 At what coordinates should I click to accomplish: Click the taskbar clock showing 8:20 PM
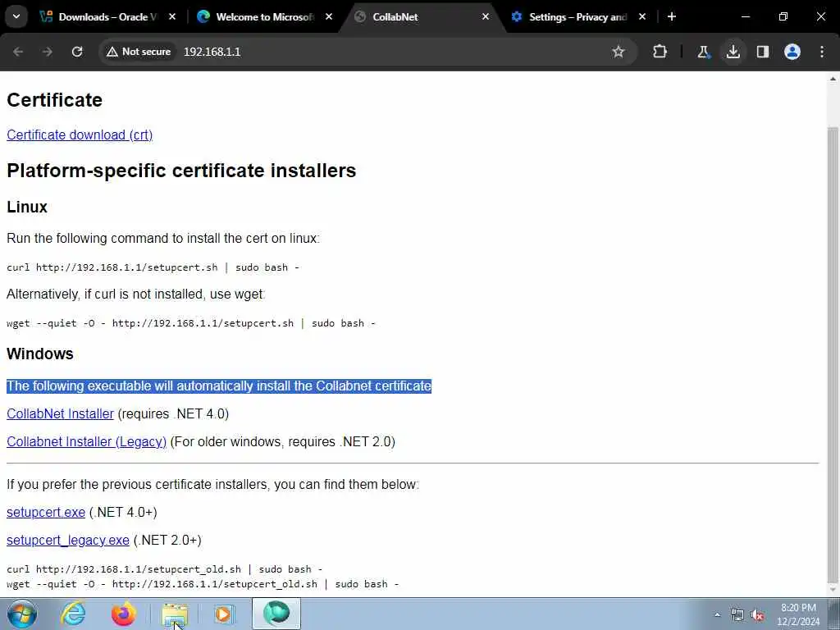pos(798,614)
